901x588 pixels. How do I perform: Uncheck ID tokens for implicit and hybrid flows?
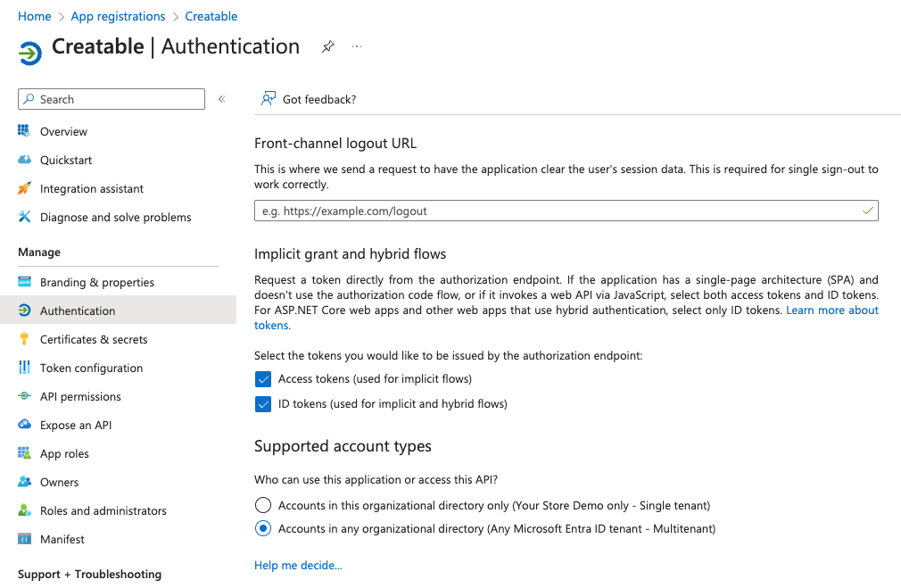click(263, 404)
